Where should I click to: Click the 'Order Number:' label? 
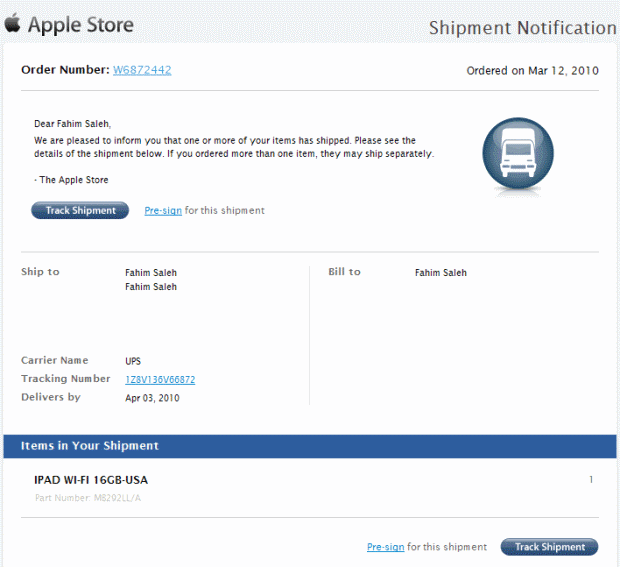(65, 70)
